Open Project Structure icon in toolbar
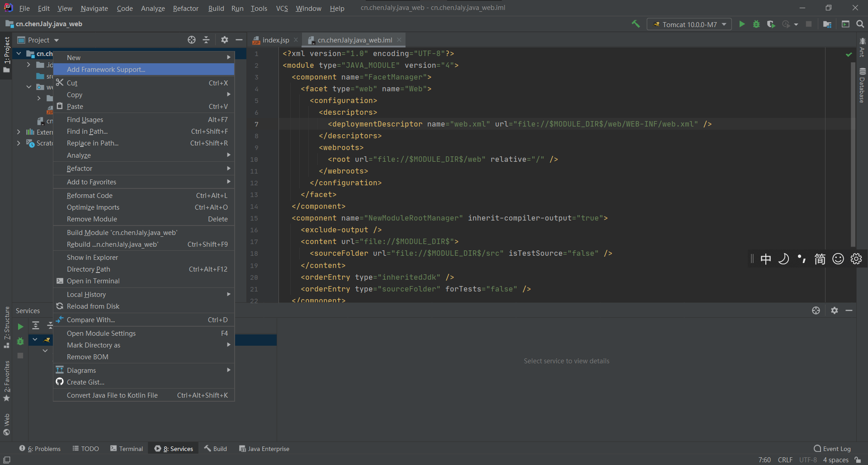The image size is (868, 465). point(827,24)
